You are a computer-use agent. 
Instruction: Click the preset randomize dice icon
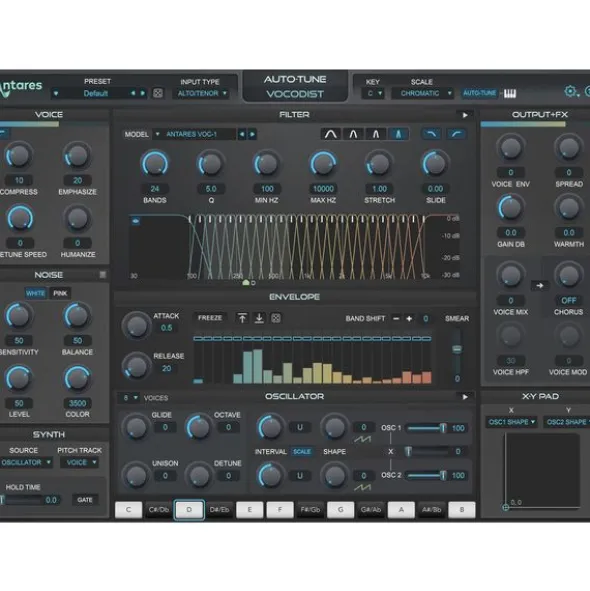click(158, 93)
